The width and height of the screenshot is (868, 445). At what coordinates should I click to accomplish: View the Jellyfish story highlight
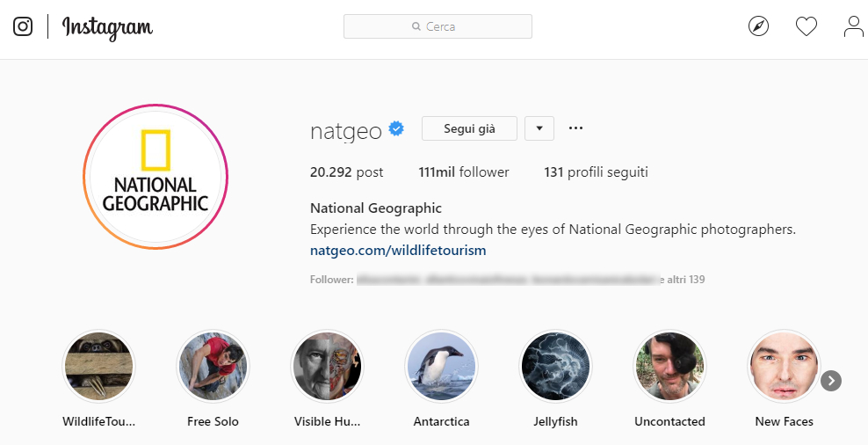pyautogui.click(x=555, y=366)
